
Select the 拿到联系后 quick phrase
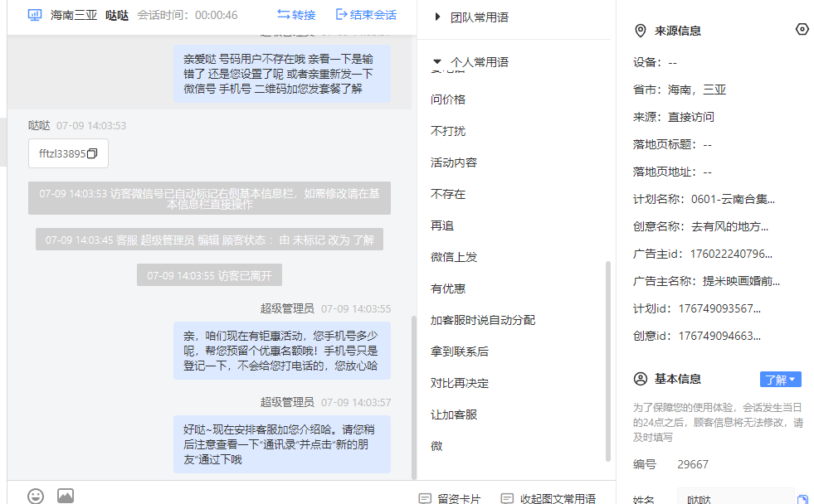point(460,351)
